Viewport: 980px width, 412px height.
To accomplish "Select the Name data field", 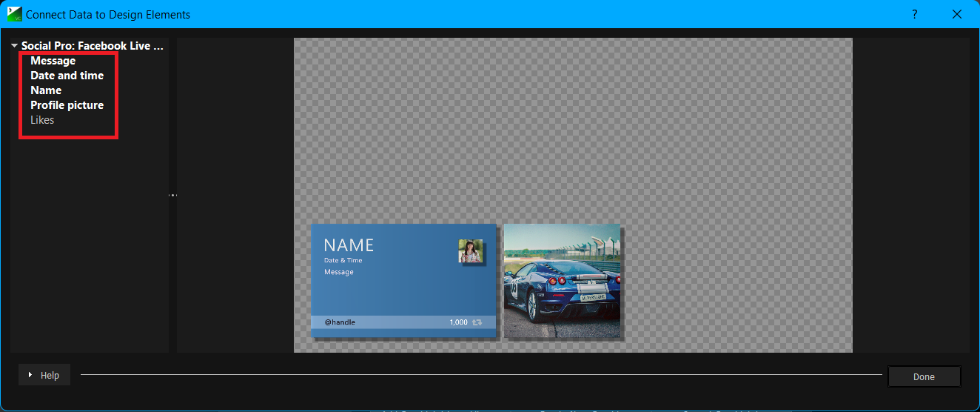I will pos(46,90).
